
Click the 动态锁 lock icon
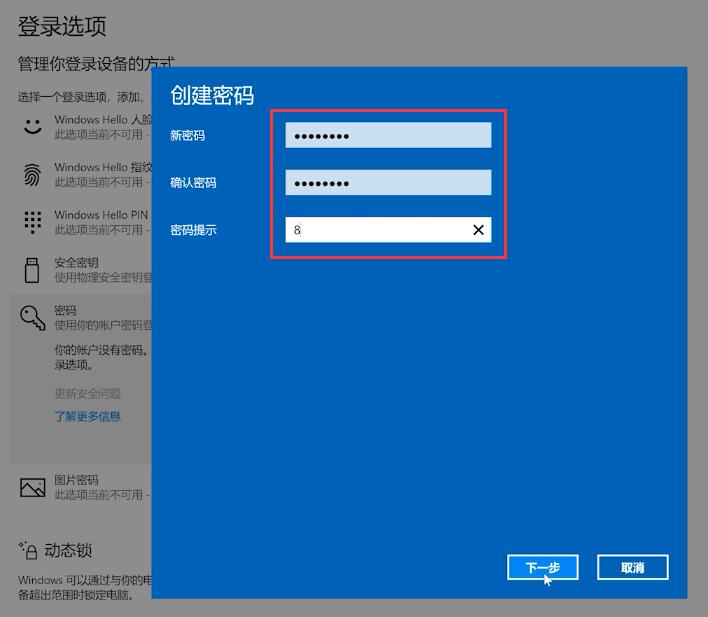(x=28, y=550)
